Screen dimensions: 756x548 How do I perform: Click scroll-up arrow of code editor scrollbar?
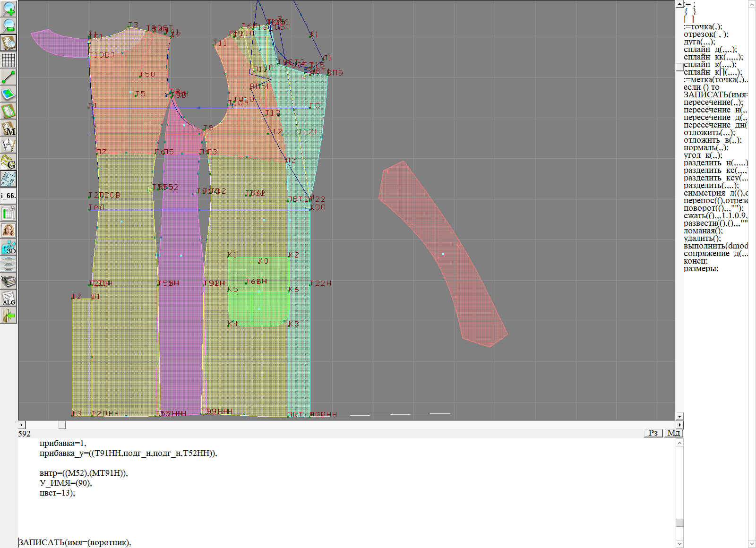[x=679, y=443]
